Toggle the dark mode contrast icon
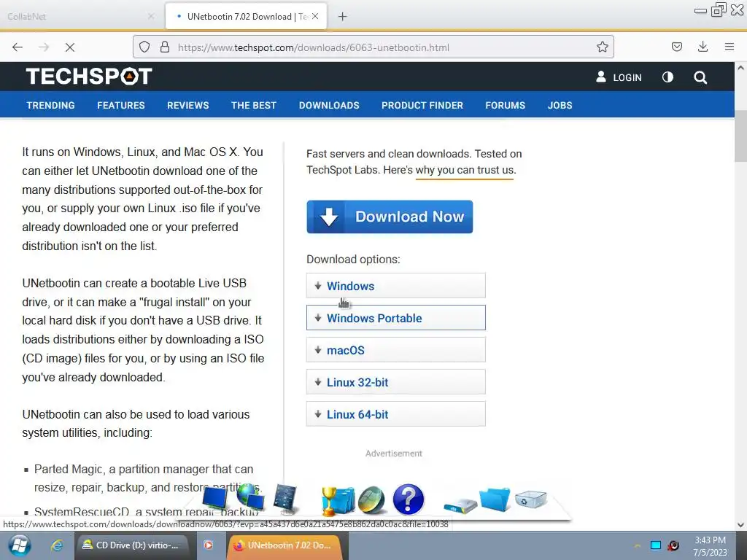This screenshot has width=747, height=560. [667, 77]
